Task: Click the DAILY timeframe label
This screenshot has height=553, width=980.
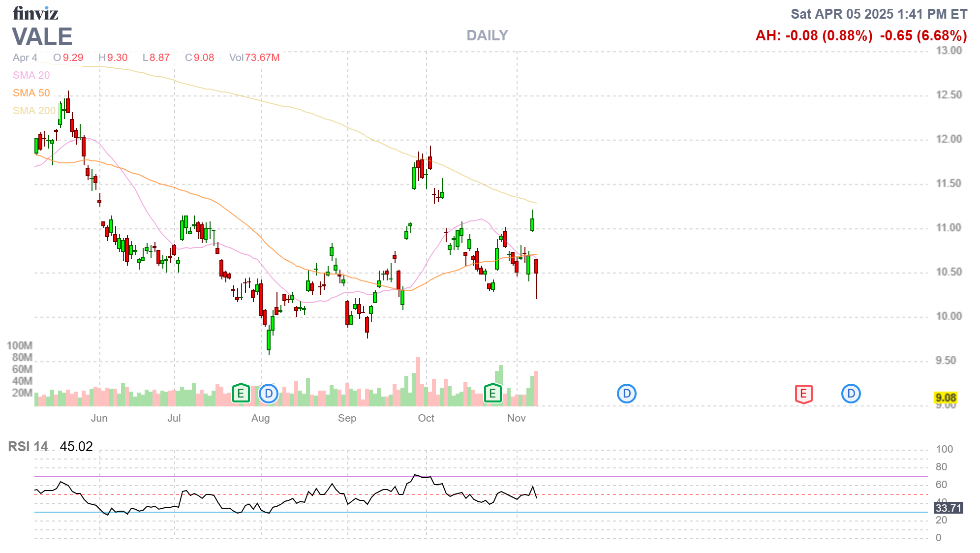Action: click(x=487, y=35)
